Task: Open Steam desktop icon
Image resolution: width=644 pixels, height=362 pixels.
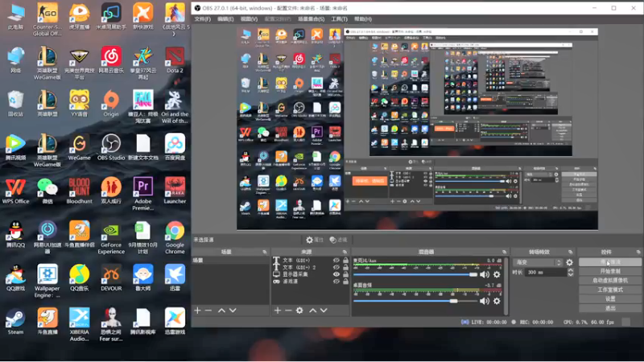Action: [15, 321]
